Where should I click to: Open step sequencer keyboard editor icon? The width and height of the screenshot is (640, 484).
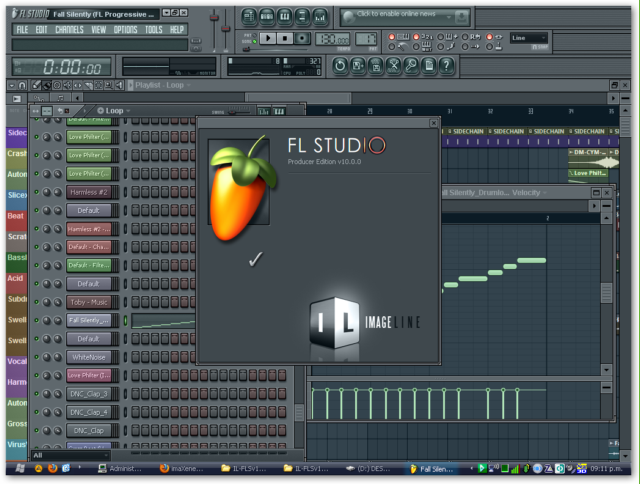[279, 111]
